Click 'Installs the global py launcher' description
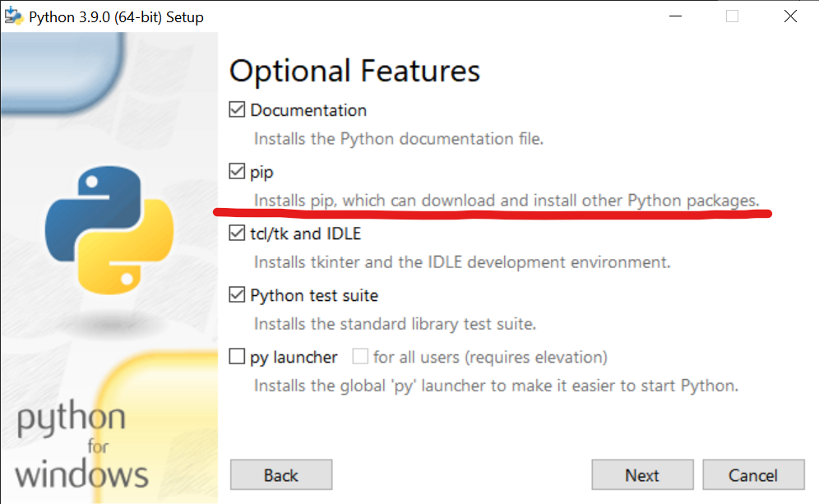 click(496, 386)
